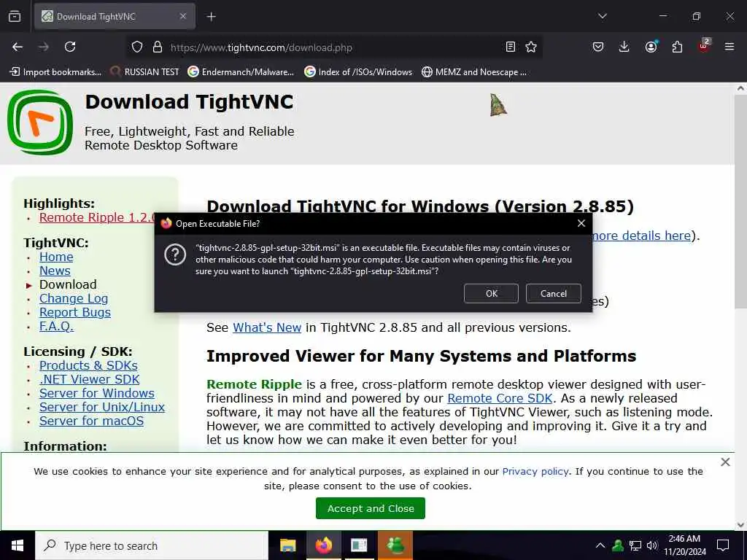Open the Pocket save icon
The width and height of the screenshot is (747, 560).
(598, 47)
